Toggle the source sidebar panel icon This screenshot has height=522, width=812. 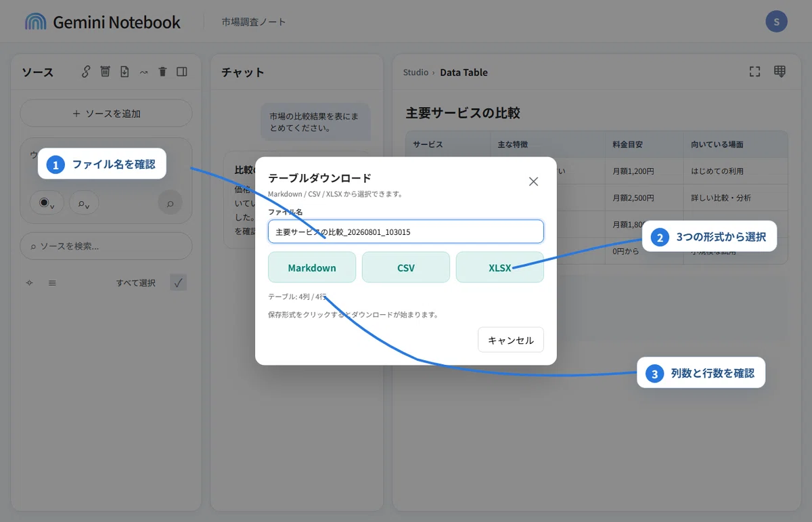click(x=182, y=72)
